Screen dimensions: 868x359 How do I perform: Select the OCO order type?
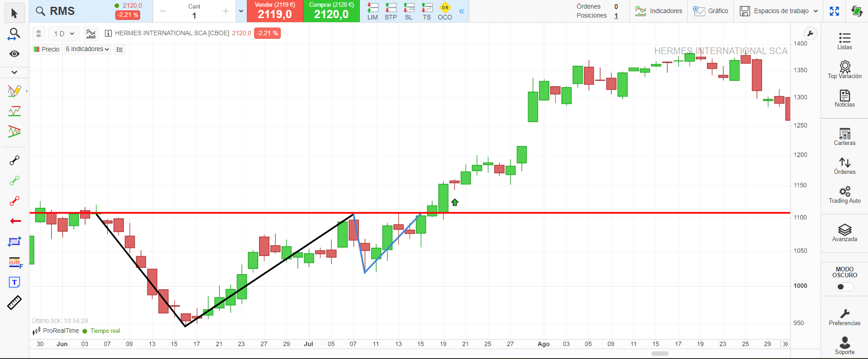(x=445, y=11)
